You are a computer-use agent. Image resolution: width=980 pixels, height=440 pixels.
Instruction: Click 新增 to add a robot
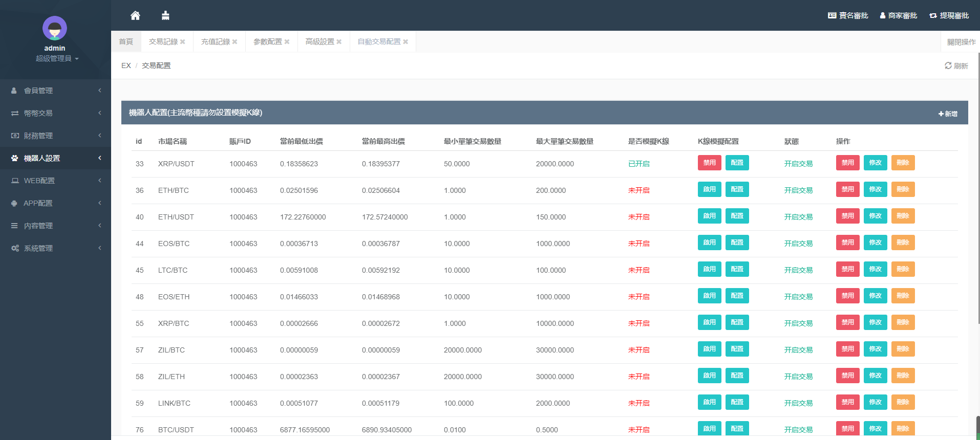coord(948,114)
